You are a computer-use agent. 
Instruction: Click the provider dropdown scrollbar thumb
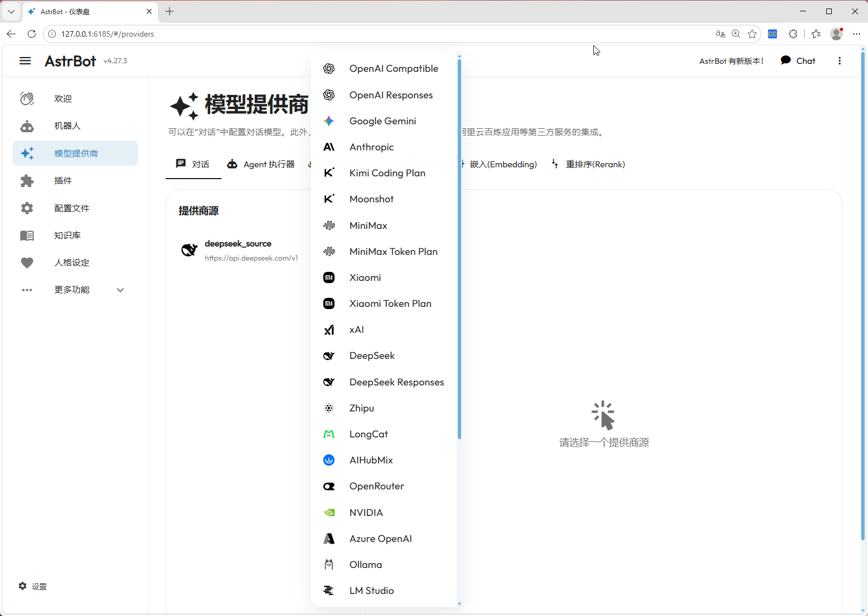point(459,249)
